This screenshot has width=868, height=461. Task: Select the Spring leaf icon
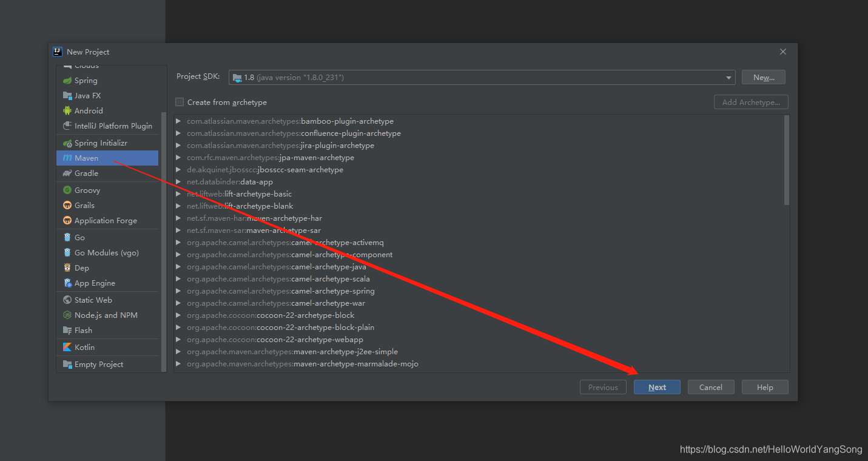point(67,81)
